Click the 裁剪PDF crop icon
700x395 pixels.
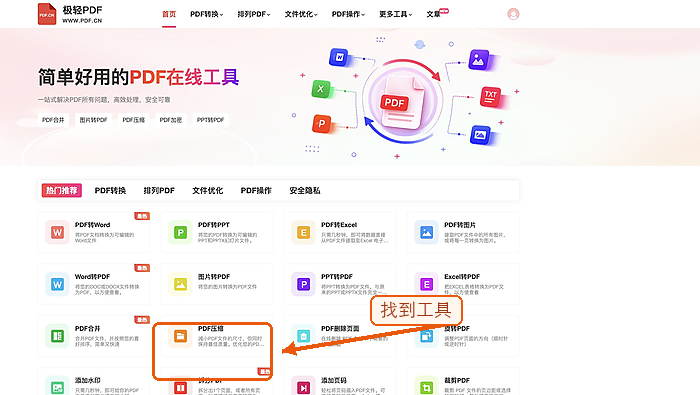(426, 387)
